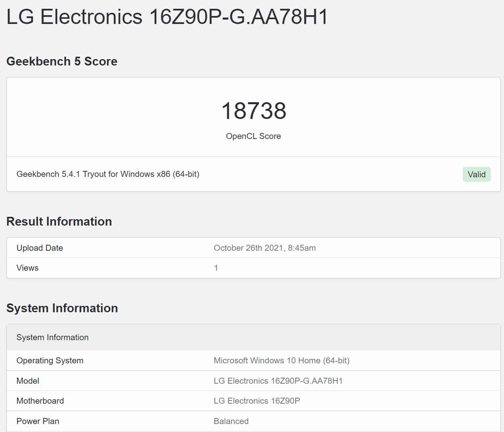Click the green Valid badge

(476, 174)
